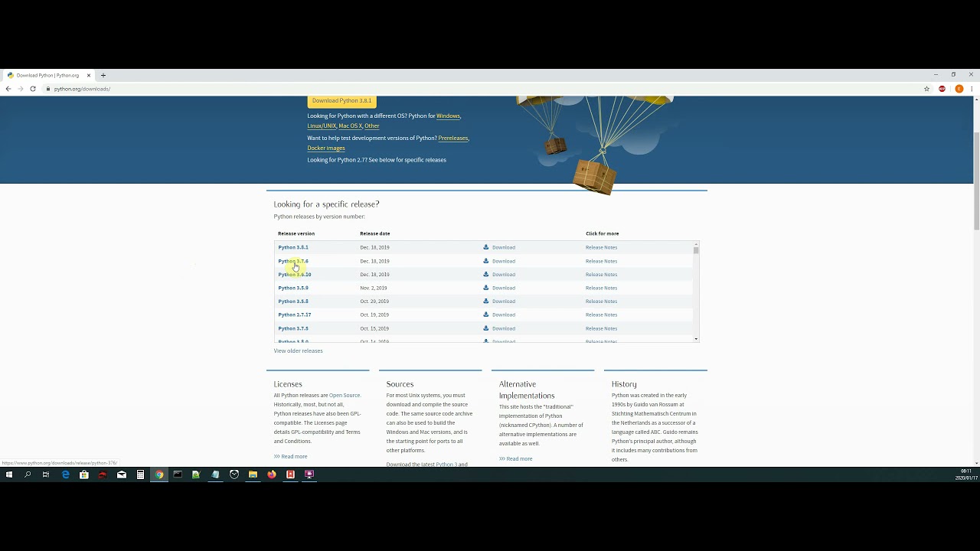
Task: Open Release Notes for Python 3.8.1
Action: coord(601,247)
